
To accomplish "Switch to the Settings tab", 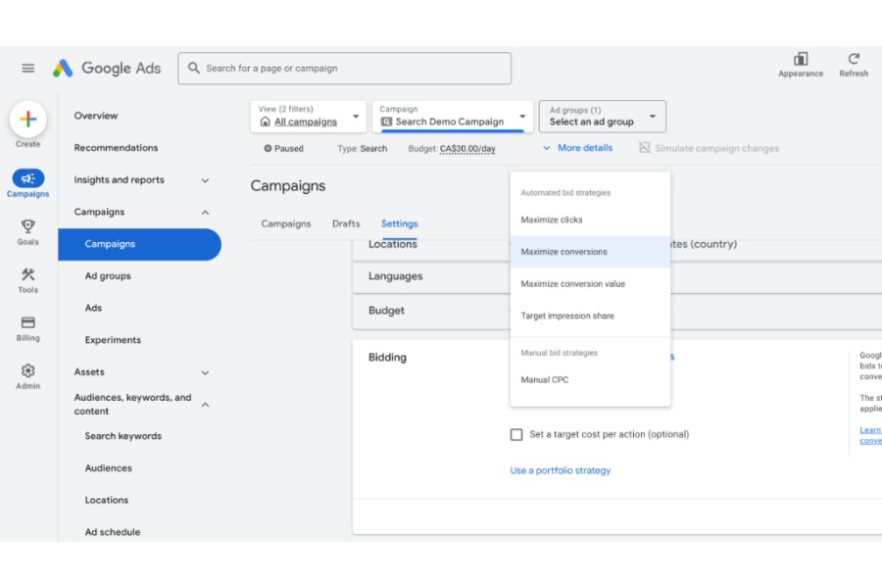I will pyautogui.click(x=400, y=224).
